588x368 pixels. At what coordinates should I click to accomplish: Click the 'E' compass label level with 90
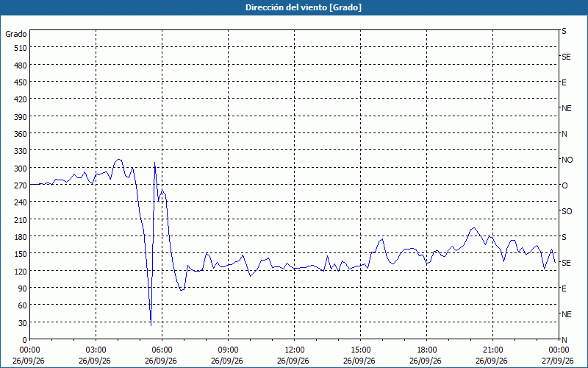564,289
